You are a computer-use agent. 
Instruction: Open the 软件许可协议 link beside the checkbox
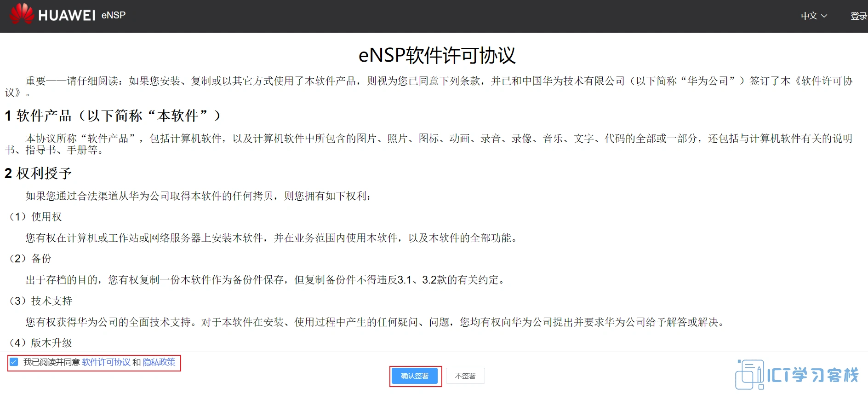(x=106, y=362)
